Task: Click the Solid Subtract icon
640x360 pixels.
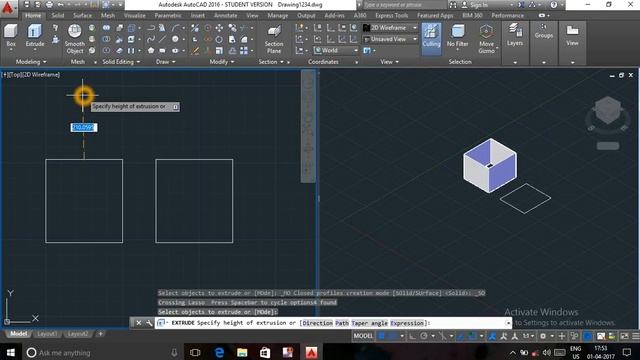Action: [107, 39]
